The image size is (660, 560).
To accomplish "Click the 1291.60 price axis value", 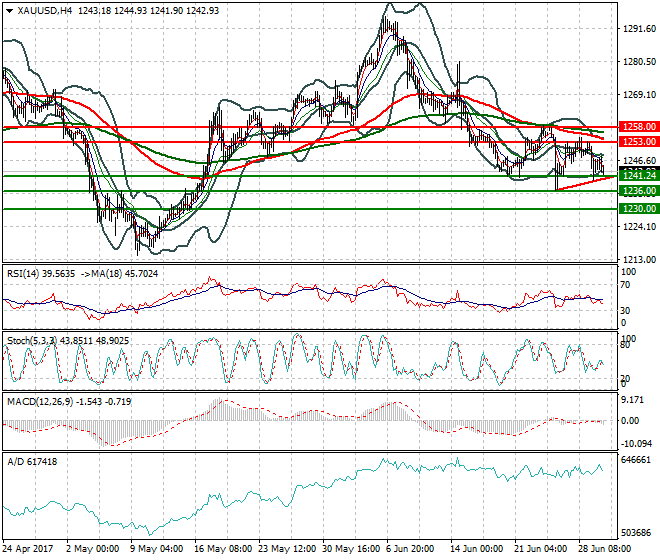I will click(637, 29).
